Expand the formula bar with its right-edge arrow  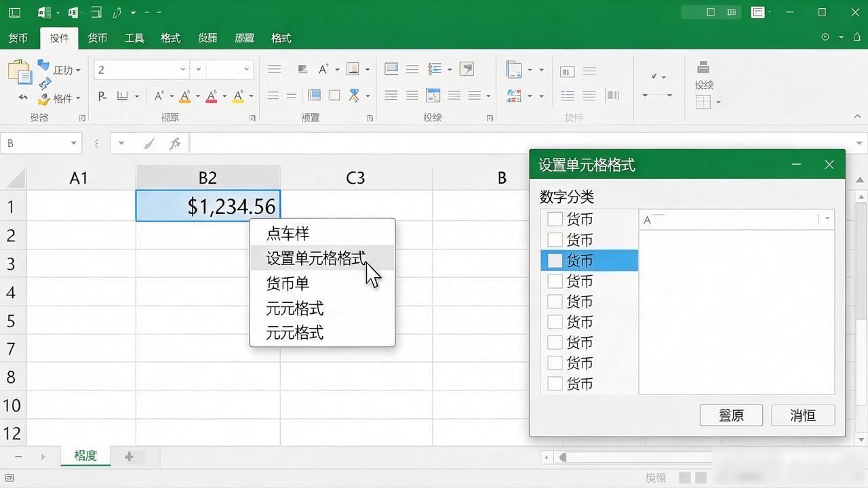861,143
